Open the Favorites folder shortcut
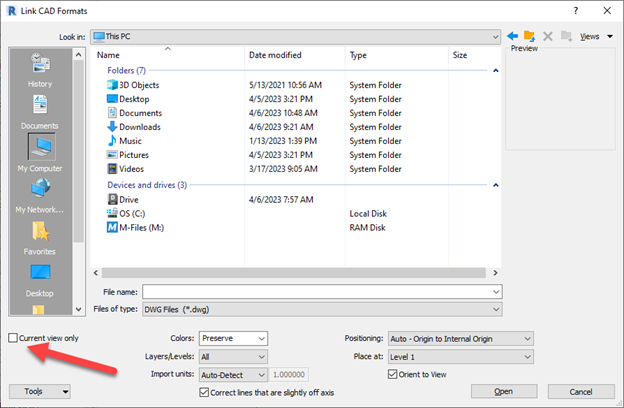 coord(40,236)
